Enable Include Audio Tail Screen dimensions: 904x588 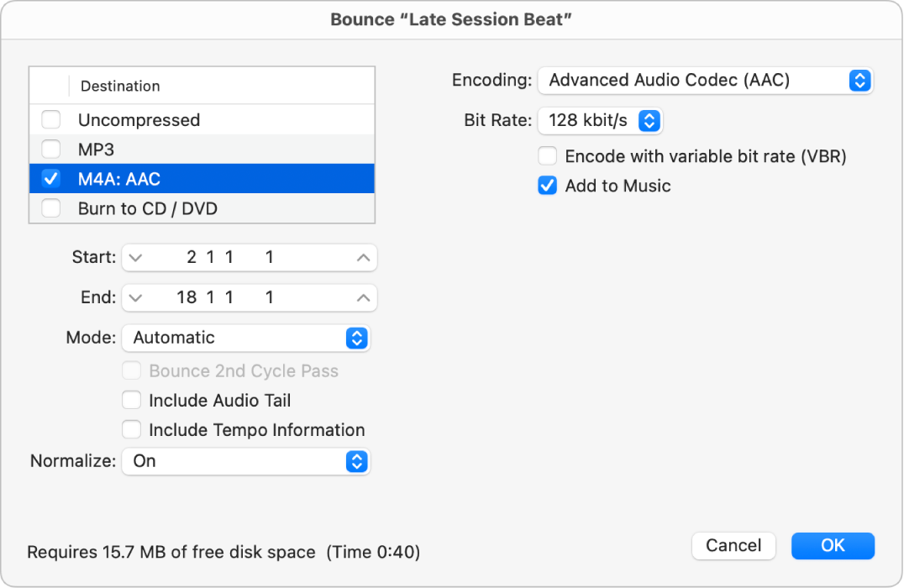132,400
